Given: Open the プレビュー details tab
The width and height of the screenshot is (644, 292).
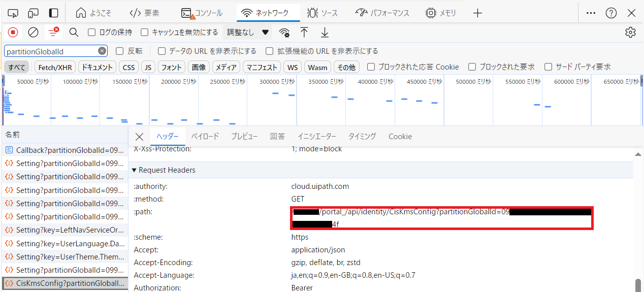Looking at the screenshot, I should pyautogui.click(x=244, y=137).
